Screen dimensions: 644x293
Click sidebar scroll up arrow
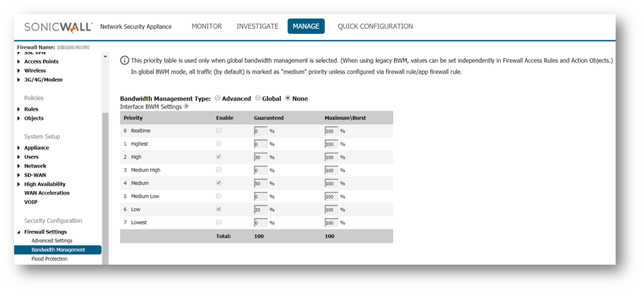[x=105, y=56]
